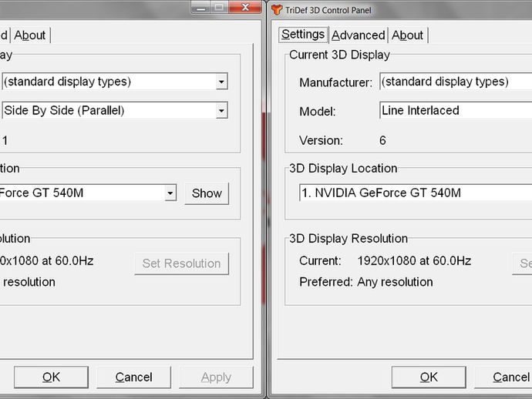532x399 pixels.
Task: Open Manufacturer combo box in right window
Action: pyautogui.click(x=456, y=82)
